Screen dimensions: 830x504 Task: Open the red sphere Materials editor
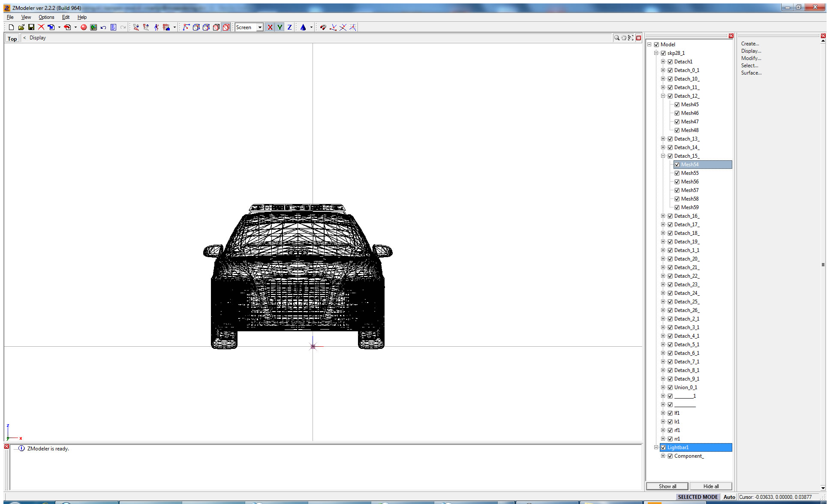pyautogui.click(x=84, y=27)
